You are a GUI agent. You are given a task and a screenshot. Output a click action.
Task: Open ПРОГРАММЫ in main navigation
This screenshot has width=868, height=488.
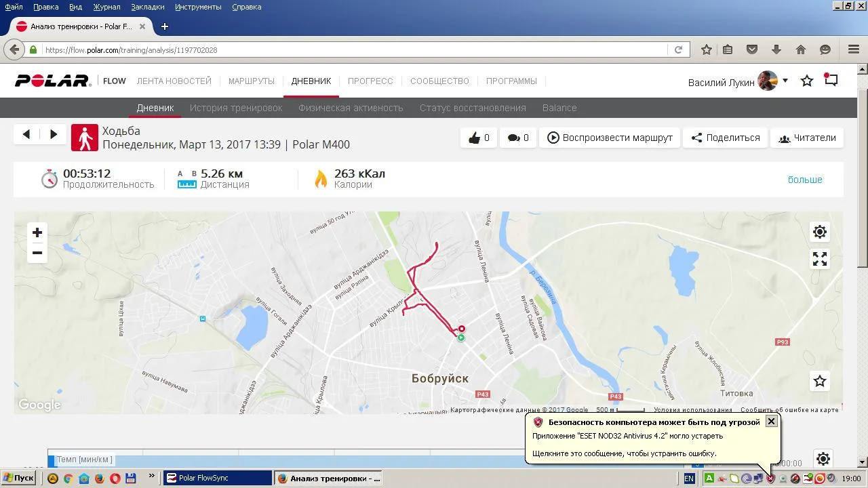click(511, 81)
